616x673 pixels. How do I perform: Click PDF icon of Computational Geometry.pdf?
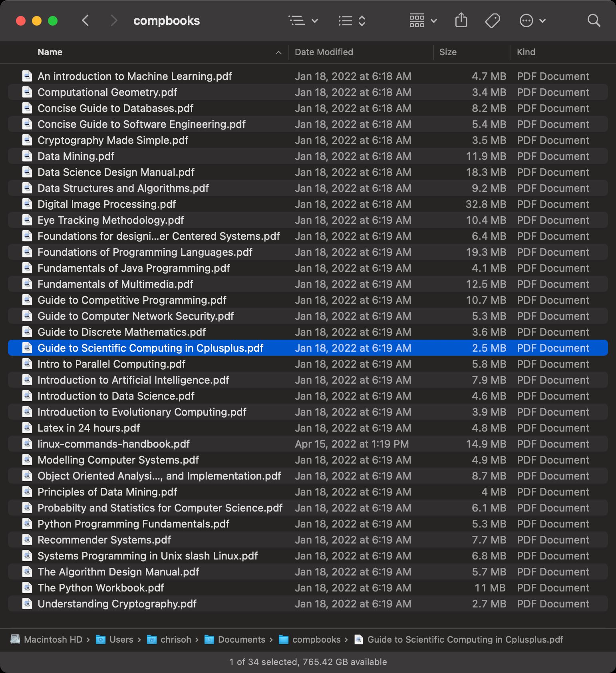(27, 92)
